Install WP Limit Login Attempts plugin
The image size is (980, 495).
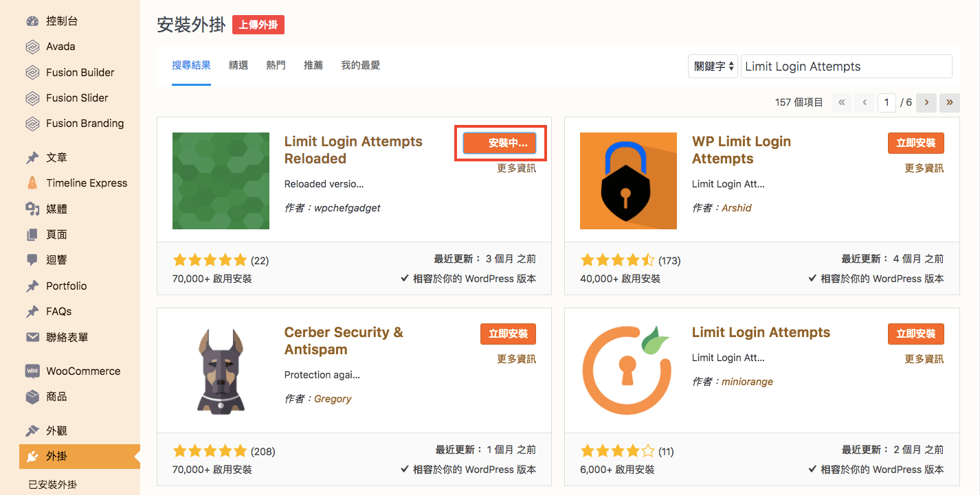pos(916,143)
